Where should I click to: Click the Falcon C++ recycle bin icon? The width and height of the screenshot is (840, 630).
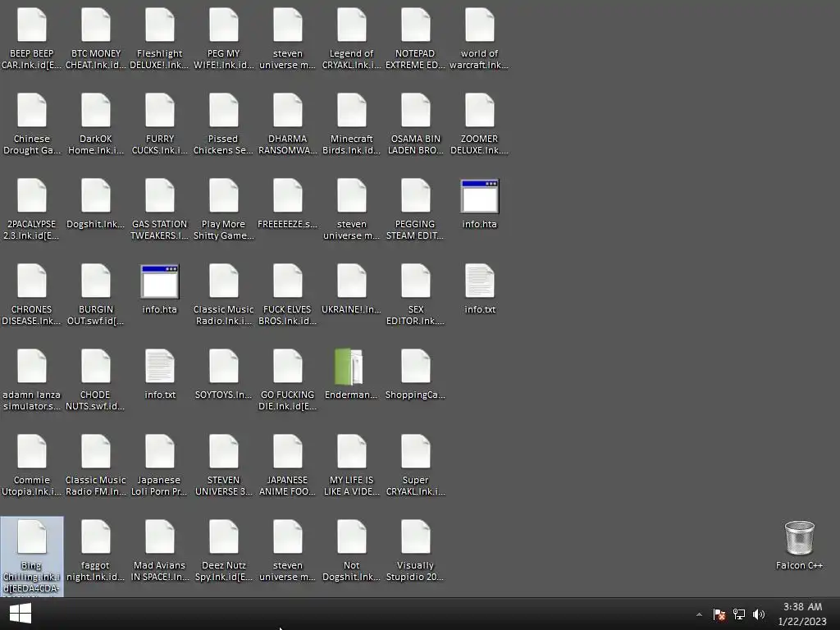coord(799,537)
